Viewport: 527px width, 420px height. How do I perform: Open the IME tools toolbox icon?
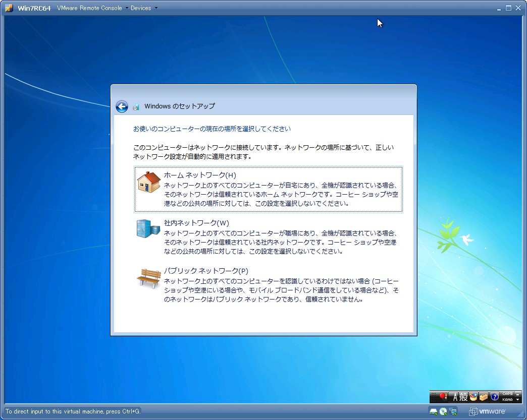[x=483, y=397]
